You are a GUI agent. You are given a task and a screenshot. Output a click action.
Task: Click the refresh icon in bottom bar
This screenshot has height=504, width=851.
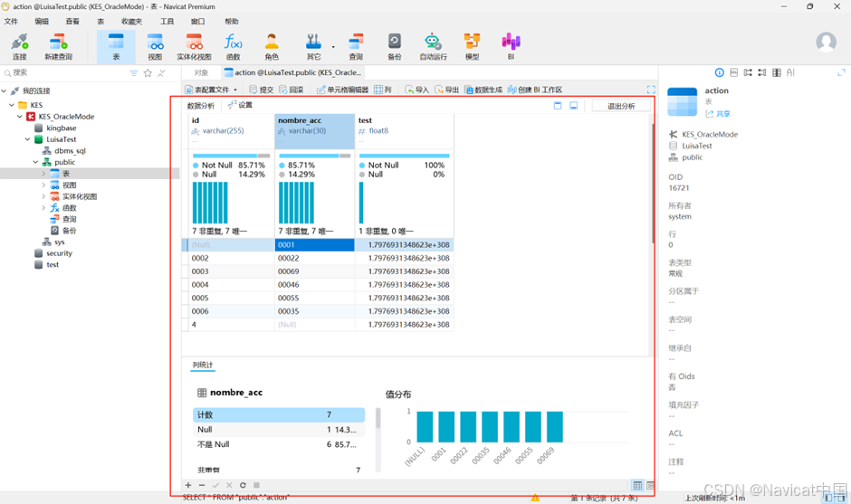[243, 485]
